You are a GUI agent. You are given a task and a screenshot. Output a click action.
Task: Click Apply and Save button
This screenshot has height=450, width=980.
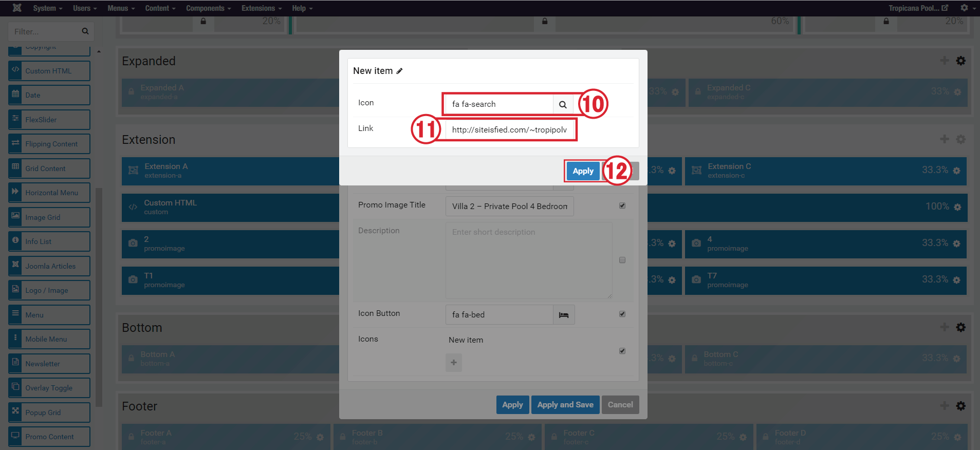565,405
